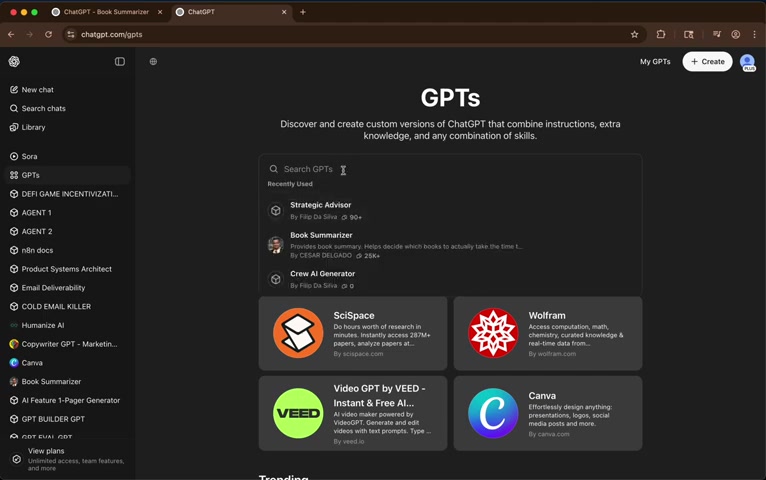
Task: Open COLD EMAIL KILLER in sidebar
Action: point(67,307)
